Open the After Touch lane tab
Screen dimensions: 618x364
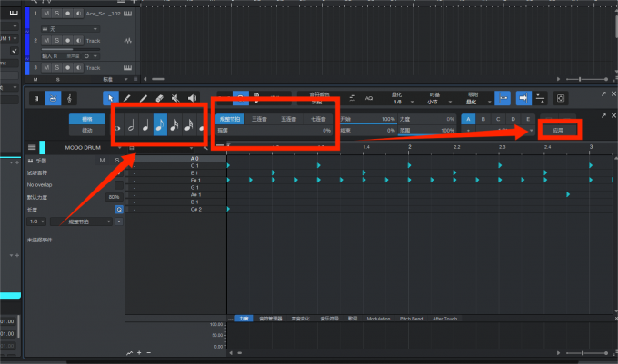click(x=445, y=319)
